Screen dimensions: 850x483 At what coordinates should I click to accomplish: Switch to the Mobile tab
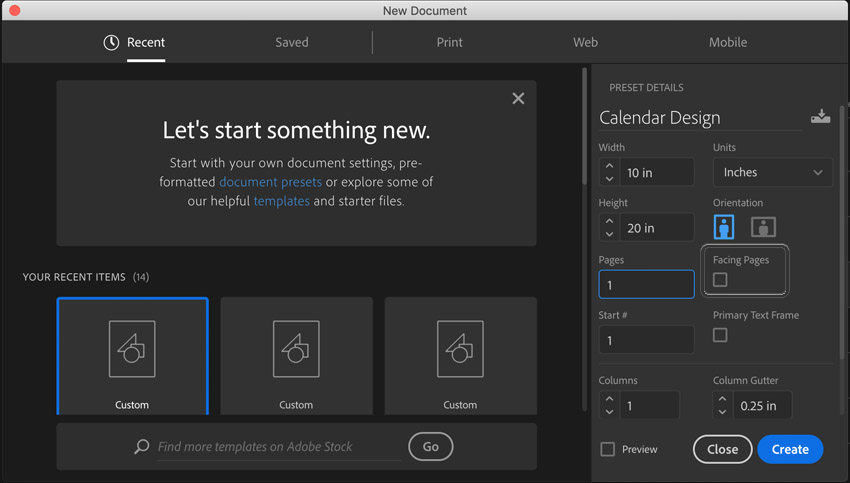click(x=728, y=42)
